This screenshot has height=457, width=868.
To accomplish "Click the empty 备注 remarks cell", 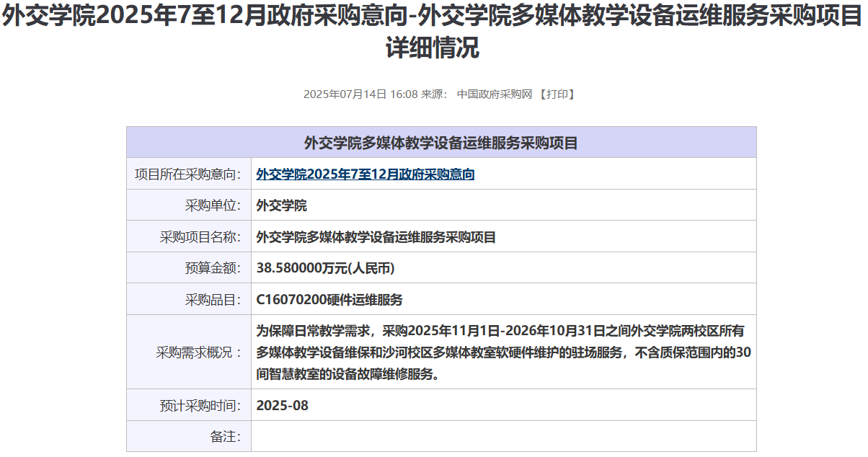I will pyautogui.click(x=503, y=436).
